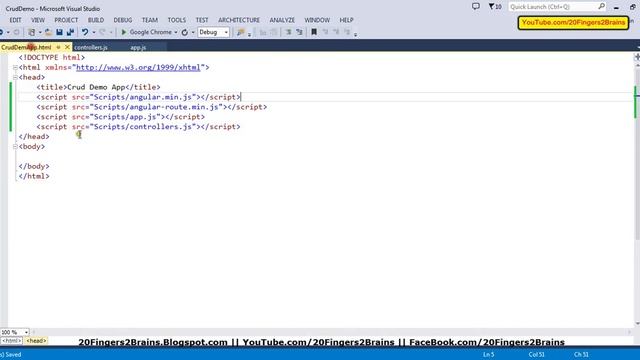This screenshot has height=360, width=640.
Task: Open the DEBUG menu
Action: pos(123,20)
